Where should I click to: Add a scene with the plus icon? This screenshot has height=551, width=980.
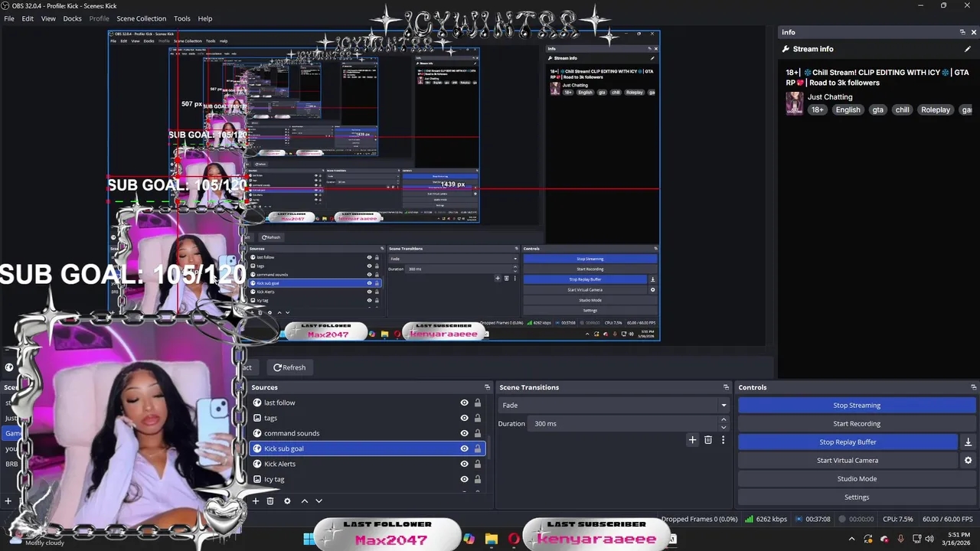tap(8, 501)
